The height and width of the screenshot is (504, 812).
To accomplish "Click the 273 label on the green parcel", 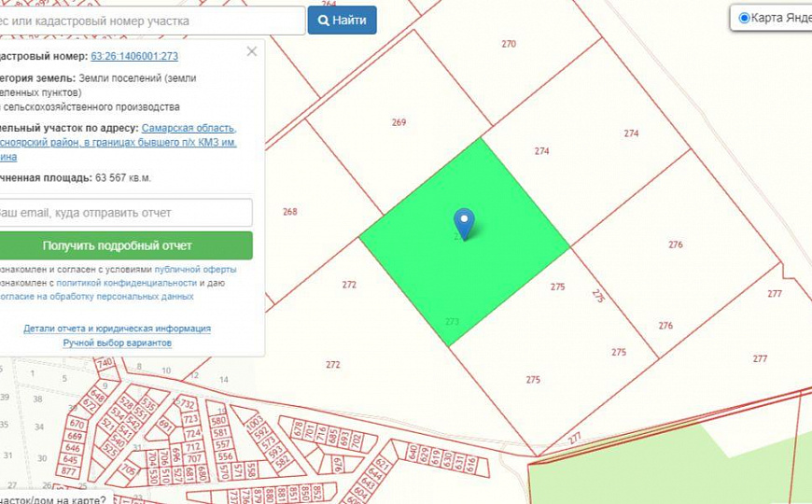I will 452,322.
